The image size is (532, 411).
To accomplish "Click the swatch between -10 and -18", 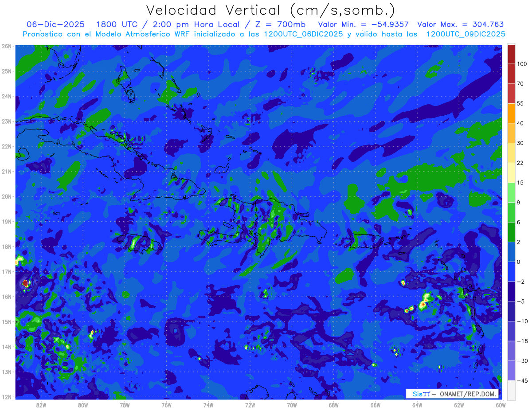I will point(511,331).
